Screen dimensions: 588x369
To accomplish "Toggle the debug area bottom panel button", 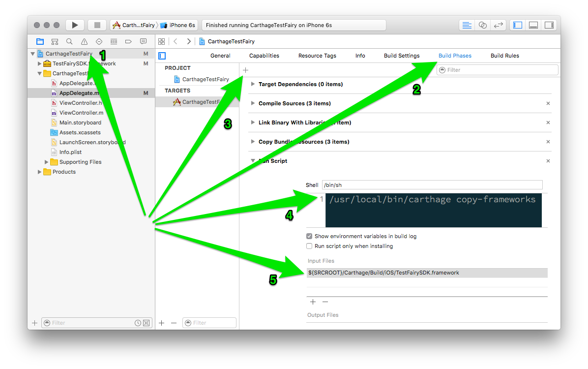I will (533, 25).
